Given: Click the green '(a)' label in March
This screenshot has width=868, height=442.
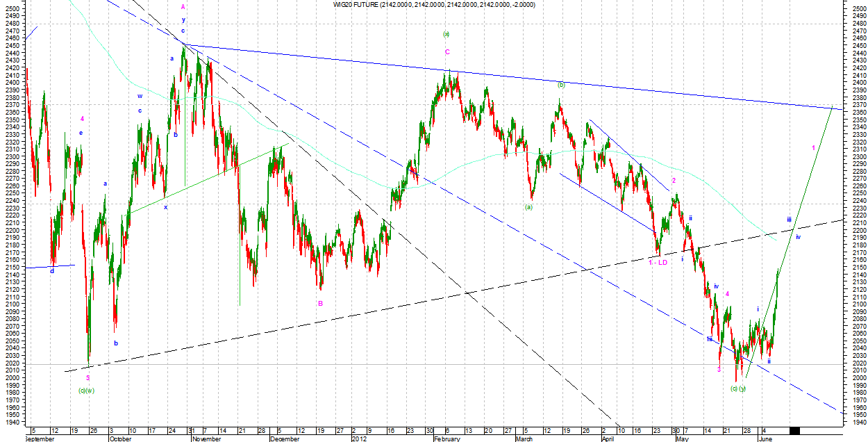Looking at the screenshot, I should 528,206.
